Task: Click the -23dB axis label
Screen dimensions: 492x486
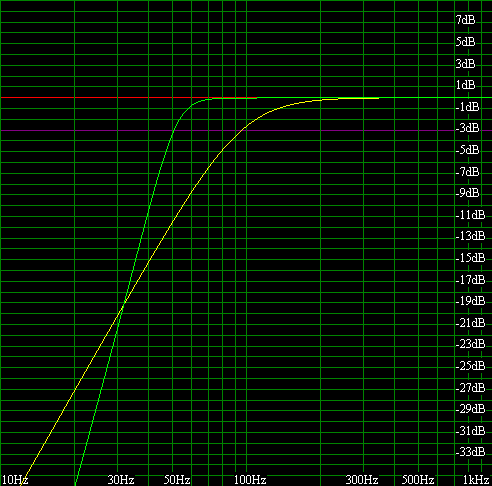Action: tap(470, 344)
